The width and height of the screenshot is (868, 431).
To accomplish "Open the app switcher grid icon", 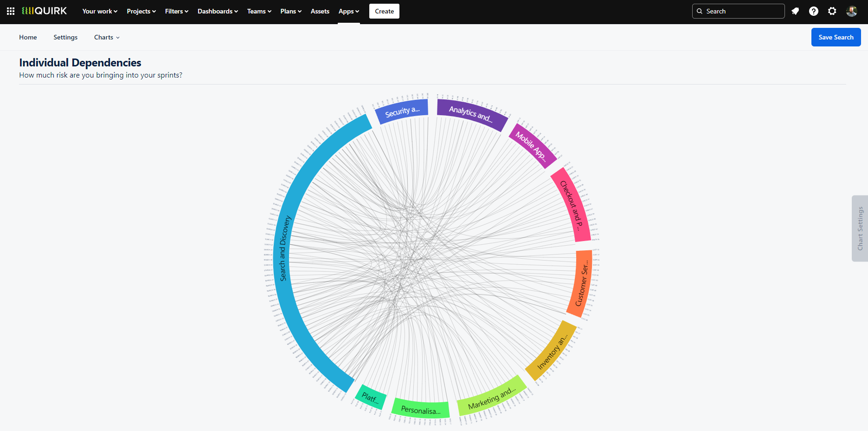I will [11, 11].
